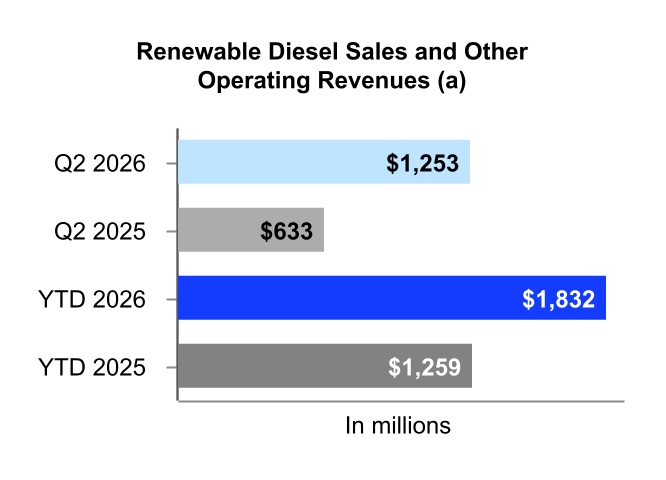The height and width of the screenshot is (480, 666).
Task: Select the Q2 2026 axis label
Action: [x=100, y=164]
